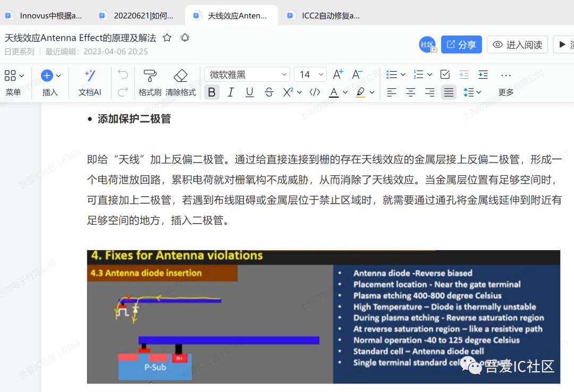The width and height of the screenshot is (574, 392).
Task: Toggle bold formatting on selected text
Action: click(x=212, y=92)
